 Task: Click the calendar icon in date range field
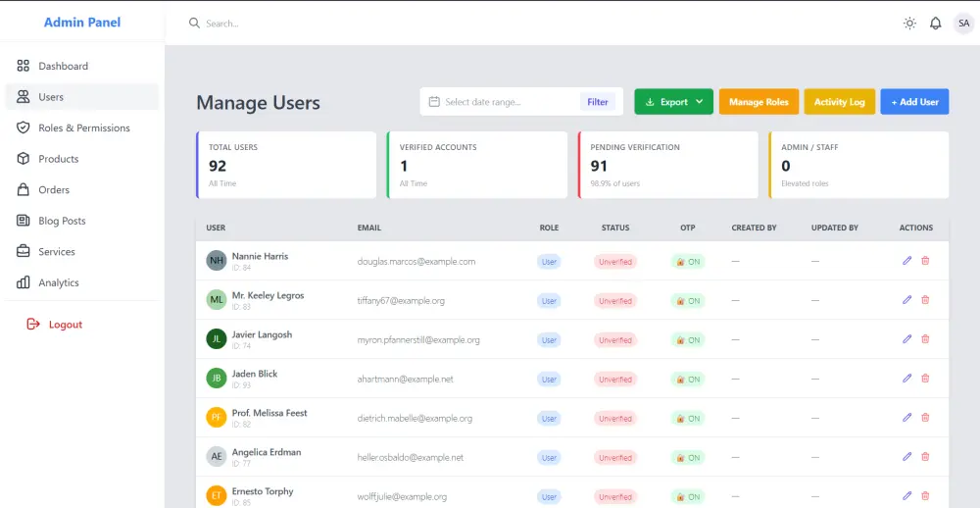[x=434, y=101]
